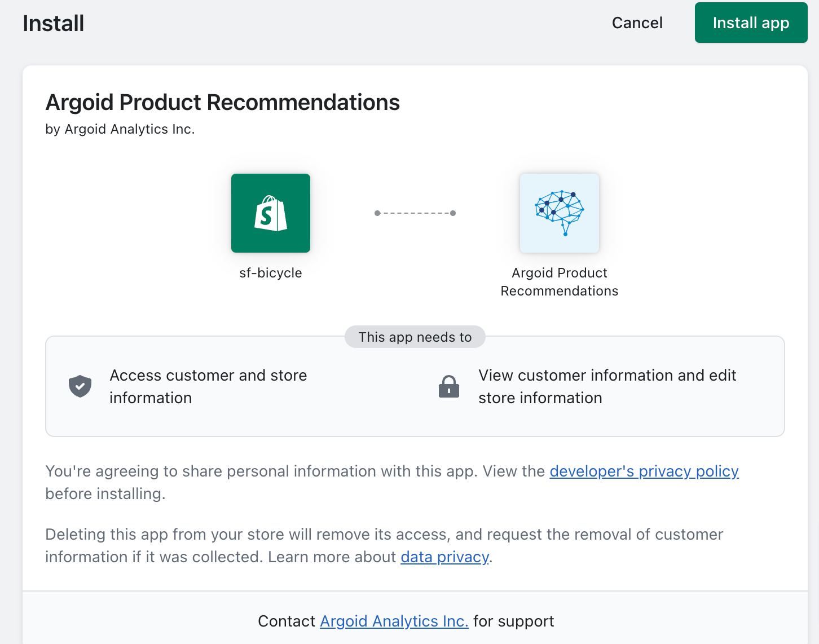Click the Shopify sf-bicycle store icon
Viewport: 819px width, 644px height.
point(271,213)
